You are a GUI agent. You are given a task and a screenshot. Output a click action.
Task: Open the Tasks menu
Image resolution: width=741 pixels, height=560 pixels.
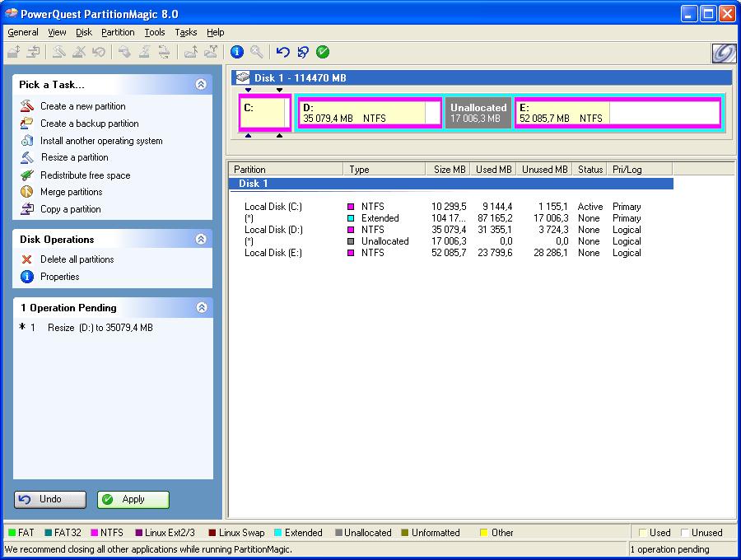coord(186,32)
